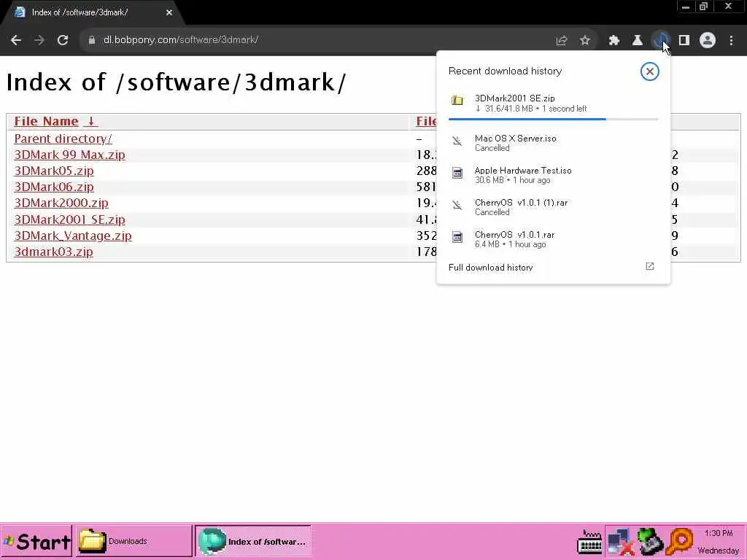Open full download history external icon
747x560 pixels.
(x=650, y=266)
